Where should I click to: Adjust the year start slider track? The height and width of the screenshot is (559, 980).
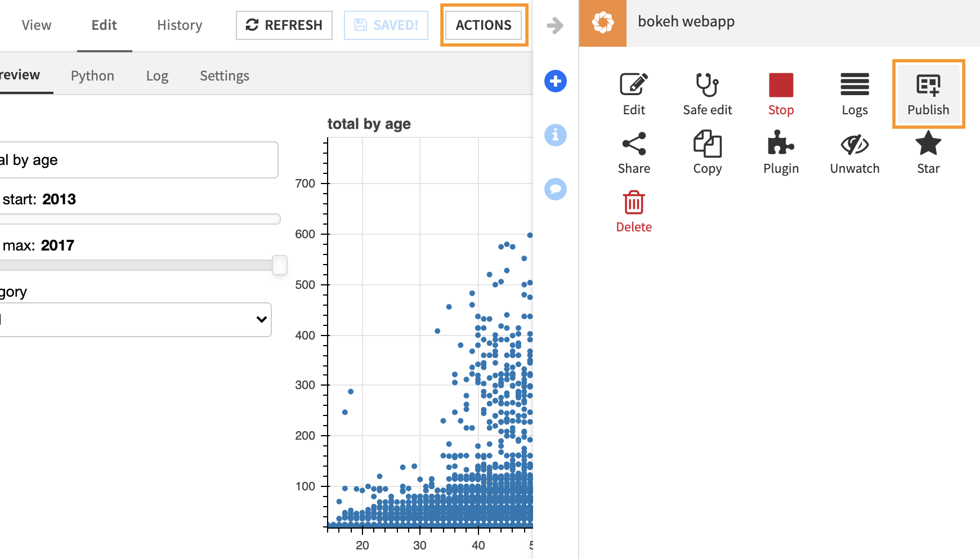click(140, 219)
